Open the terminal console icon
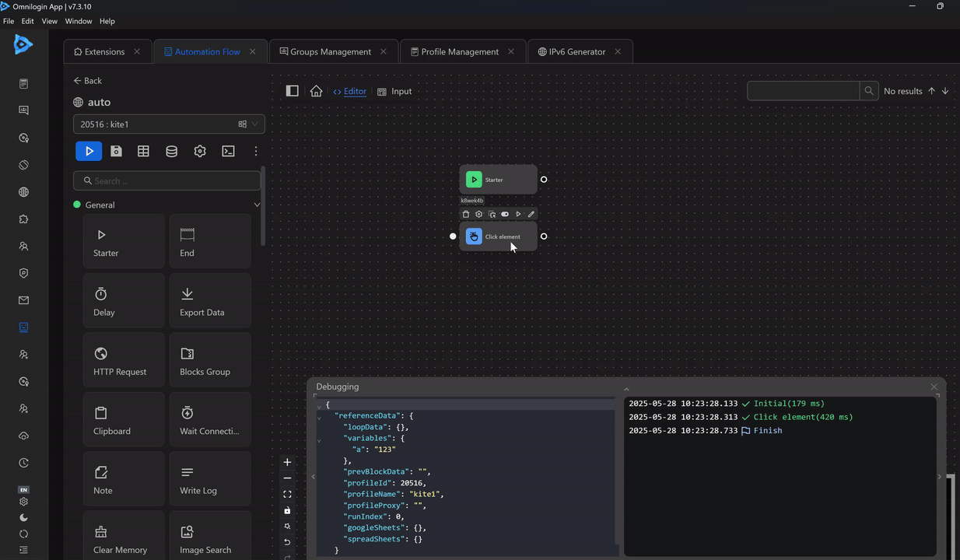This screenshot has height=560, width=960. click(228, 151)
